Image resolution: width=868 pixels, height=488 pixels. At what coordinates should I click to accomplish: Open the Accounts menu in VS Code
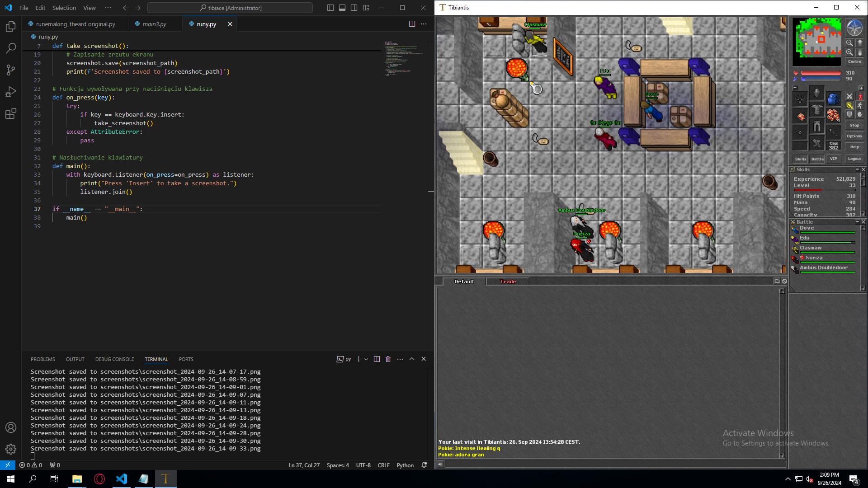pyautogui.click(x=11, y=427)
